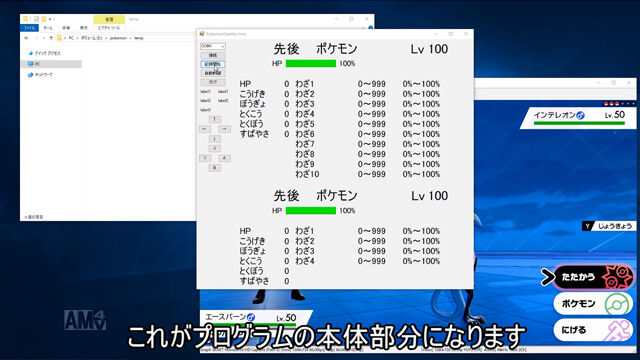Open Explorer quick access toolbar dropdown arrow
The image size is (640, 360).
[x=50, y=19]
